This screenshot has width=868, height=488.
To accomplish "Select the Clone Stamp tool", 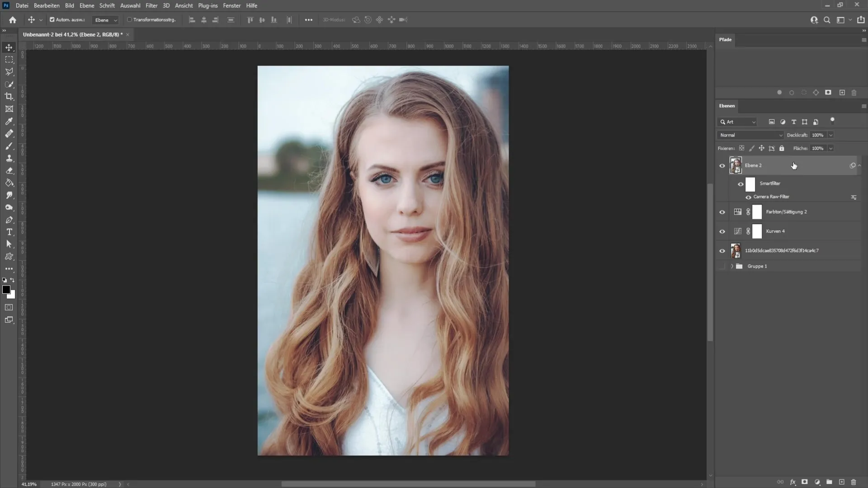I will pyautogui.click(x=9, y=159).
